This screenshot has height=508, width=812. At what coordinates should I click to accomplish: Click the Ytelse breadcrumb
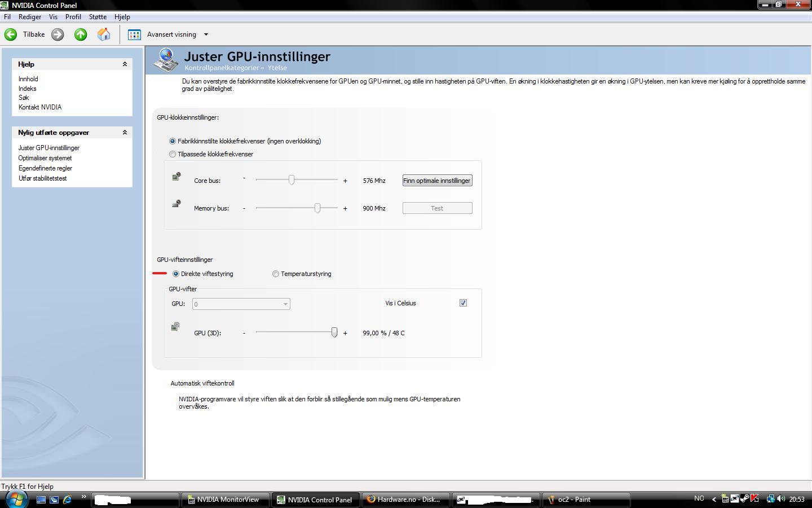277,68
